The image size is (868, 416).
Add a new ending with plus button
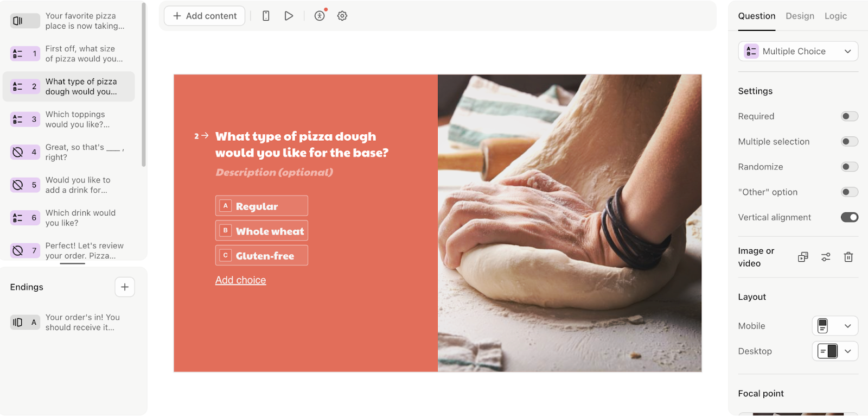click(x=125, y=287)
